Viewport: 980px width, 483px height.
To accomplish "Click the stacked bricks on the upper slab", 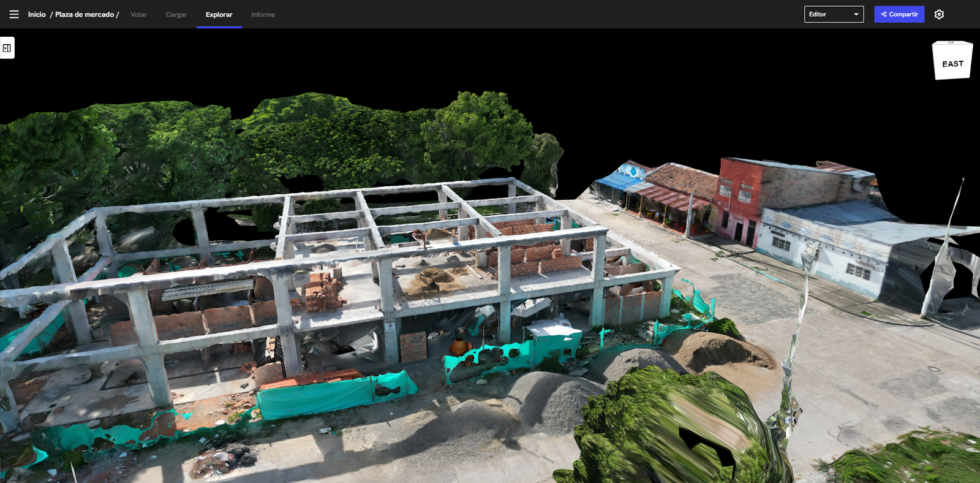I will pyautogui.click(x=323, y=292).
